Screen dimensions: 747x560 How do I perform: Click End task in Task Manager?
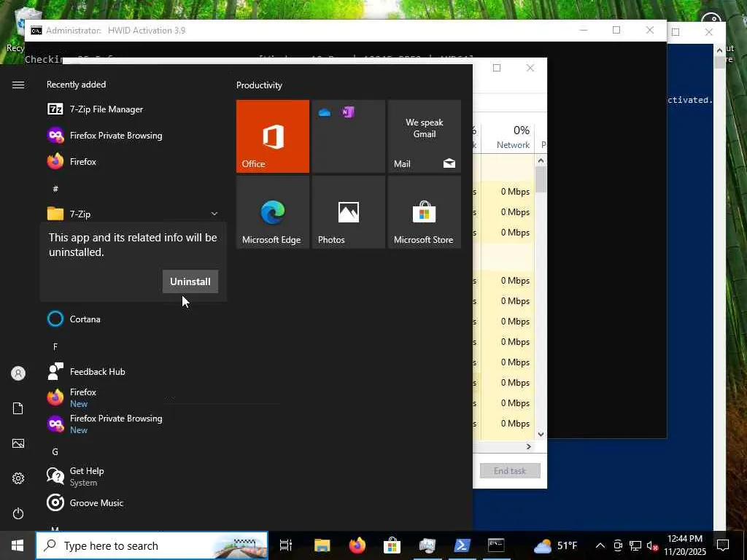(x=510, y=470)
